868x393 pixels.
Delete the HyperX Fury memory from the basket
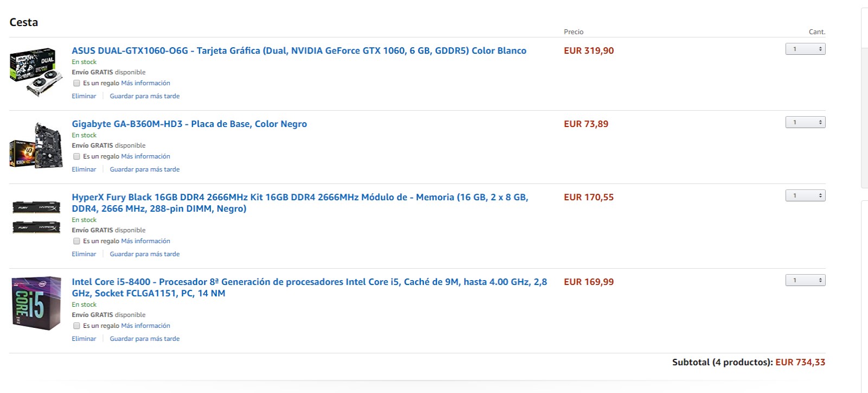click(84, 254)
